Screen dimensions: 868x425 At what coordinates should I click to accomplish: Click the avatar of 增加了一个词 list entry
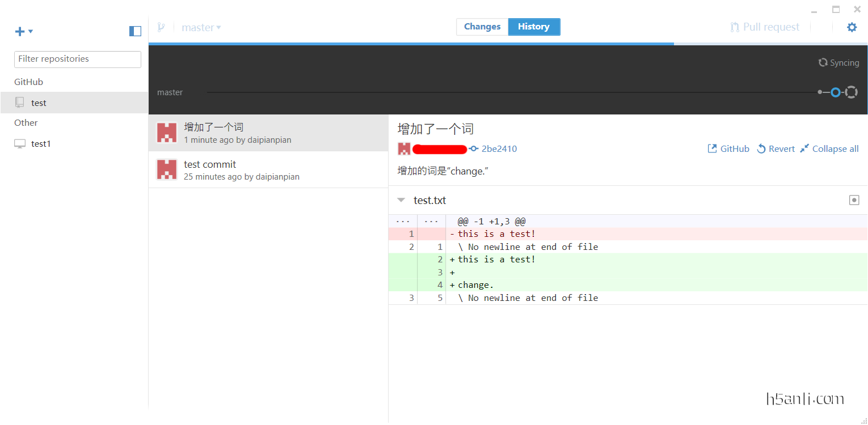click(167, 133)
